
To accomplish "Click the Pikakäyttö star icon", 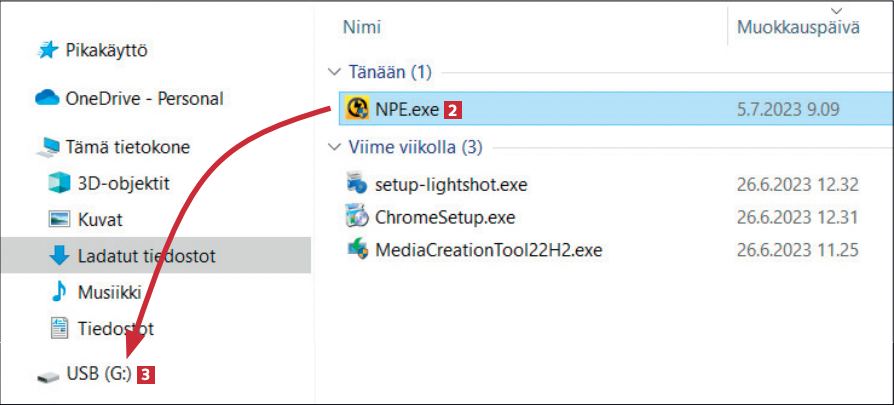I will click(x=47, y=49).
